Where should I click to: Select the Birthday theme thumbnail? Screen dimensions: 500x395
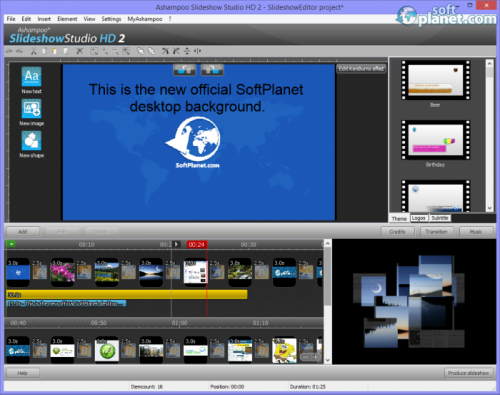(x=436, y=140)
